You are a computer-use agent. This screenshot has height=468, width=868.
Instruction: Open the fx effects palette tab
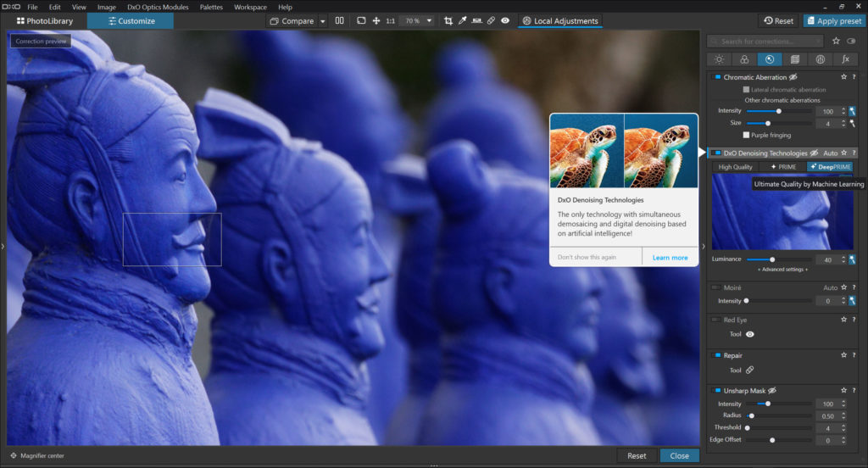(846, 59)
